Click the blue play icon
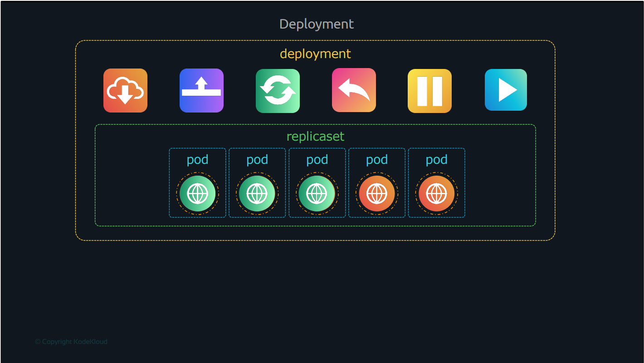The height and width of the screenshot is (363, 644). coord(506,90)
